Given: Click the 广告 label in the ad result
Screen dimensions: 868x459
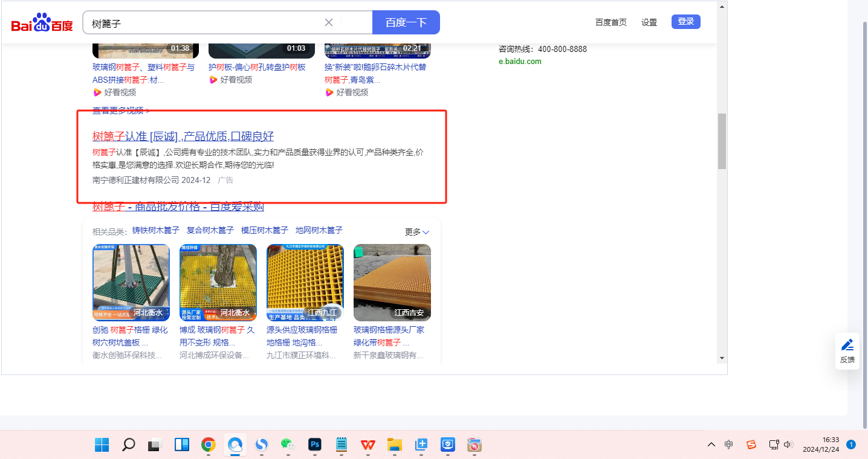Looking at the screenshot, I should coord(225,180).
